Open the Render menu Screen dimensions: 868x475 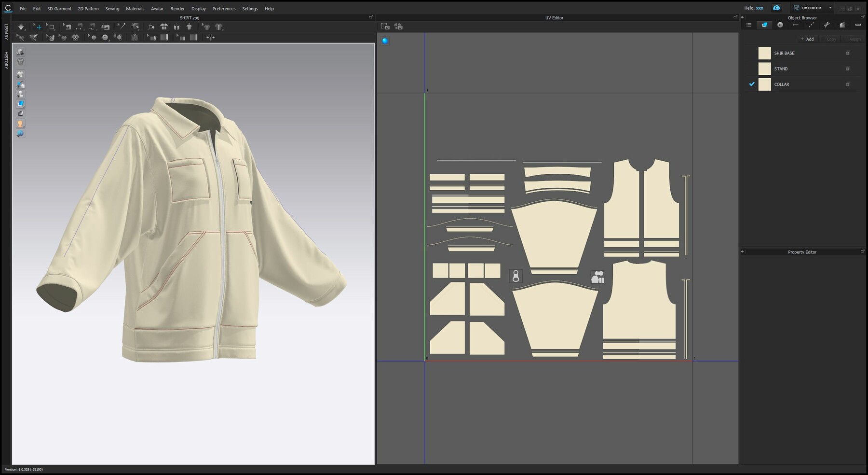click(x=177, y=8)
